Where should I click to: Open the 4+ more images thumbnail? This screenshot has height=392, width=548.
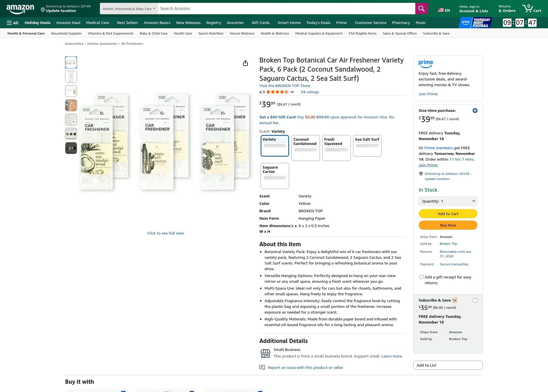pos(71,148)
